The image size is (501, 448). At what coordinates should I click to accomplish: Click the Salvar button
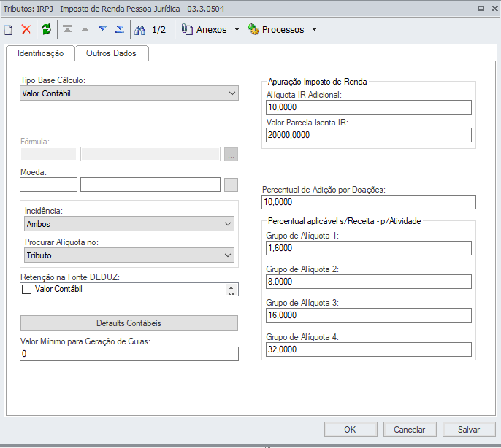(469, 430)
